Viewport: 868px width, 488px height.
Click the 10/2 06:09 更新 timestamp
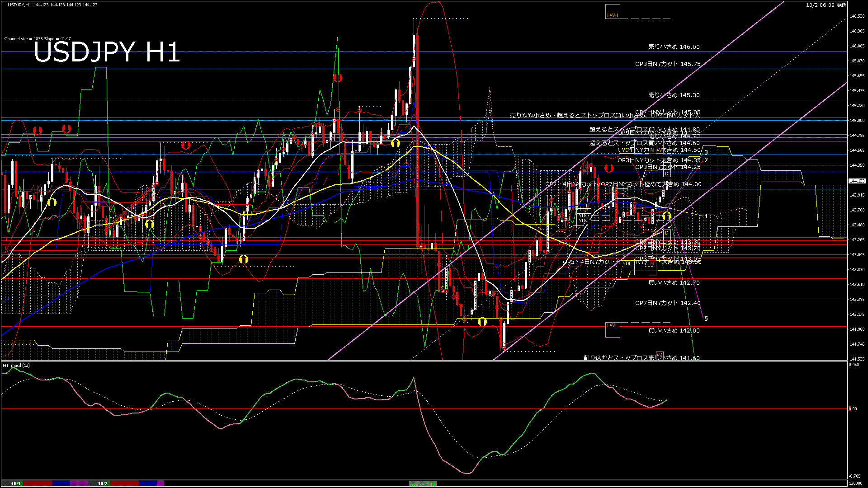tap(826, 5)
